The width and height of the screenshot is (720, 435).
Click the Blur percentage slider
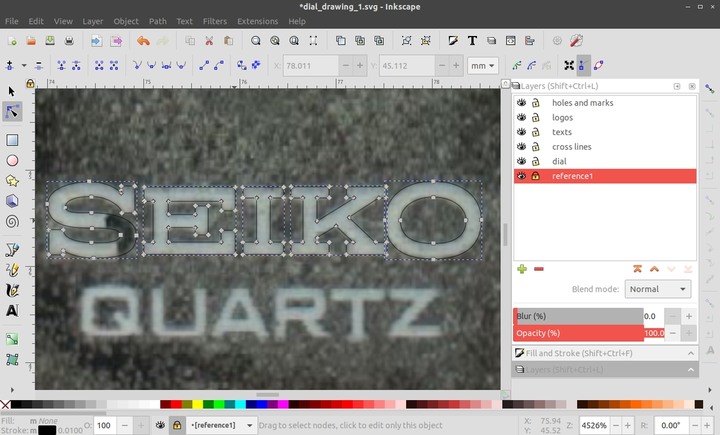[578, 316]
